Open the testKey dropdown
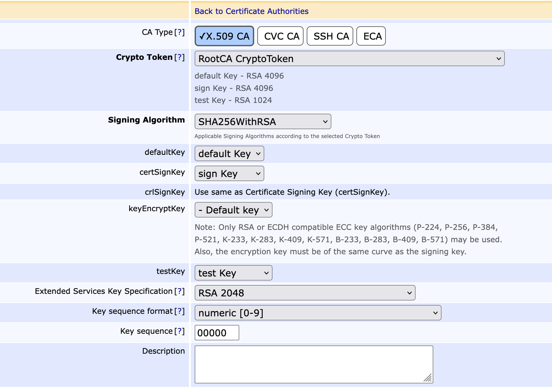 click(x=233, y=273)
